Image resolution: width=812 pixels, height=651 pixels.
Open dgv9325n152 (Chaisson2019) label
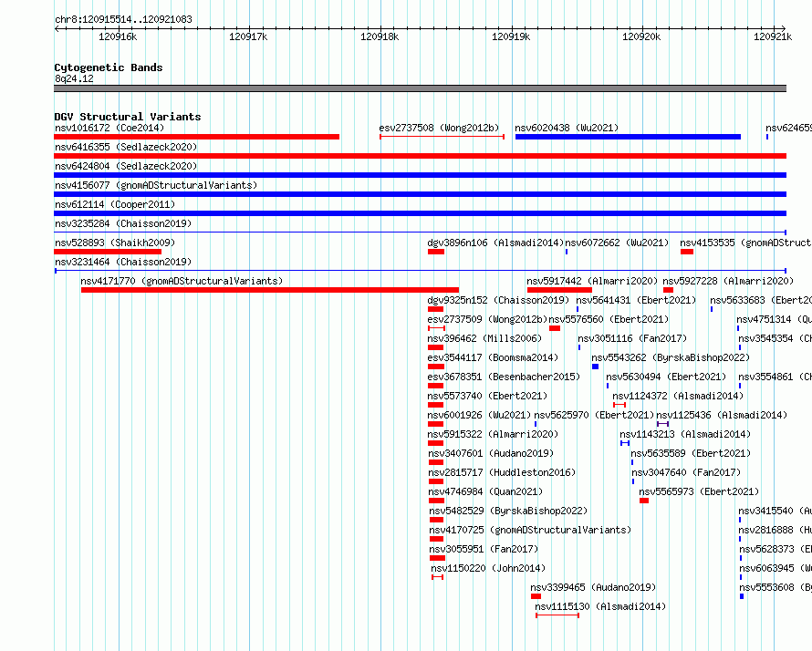click(498, 300)
